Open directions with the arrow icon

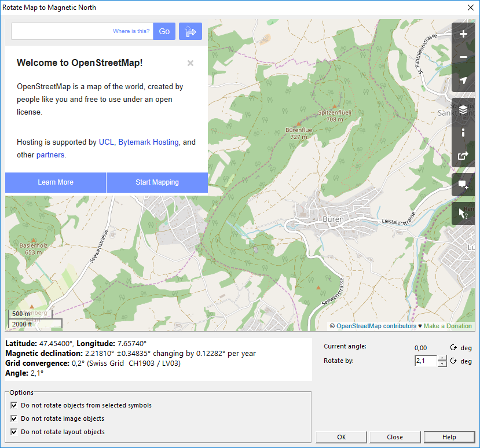pos(190,31)
